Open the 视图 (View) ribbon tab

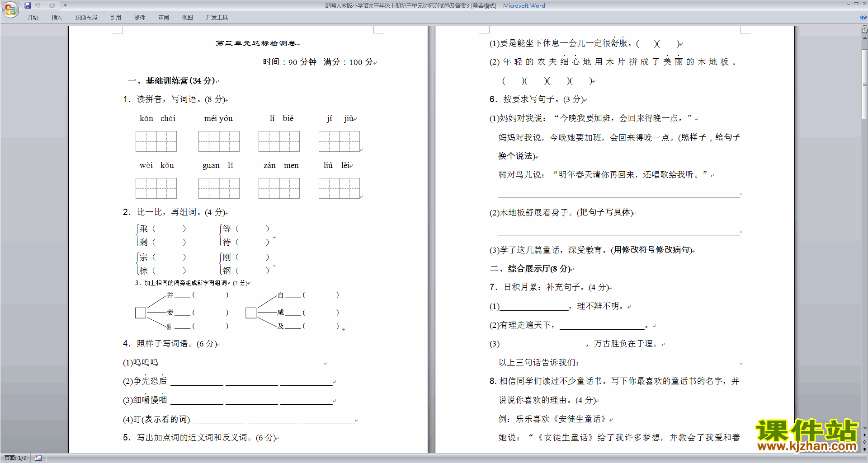point(188,17)
